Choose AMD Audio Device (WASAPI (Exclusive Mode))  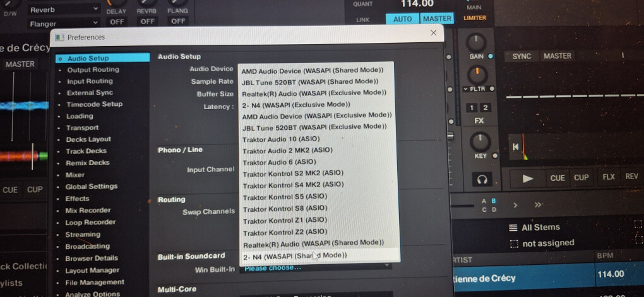pyautogui.click(x=317, y=115)
